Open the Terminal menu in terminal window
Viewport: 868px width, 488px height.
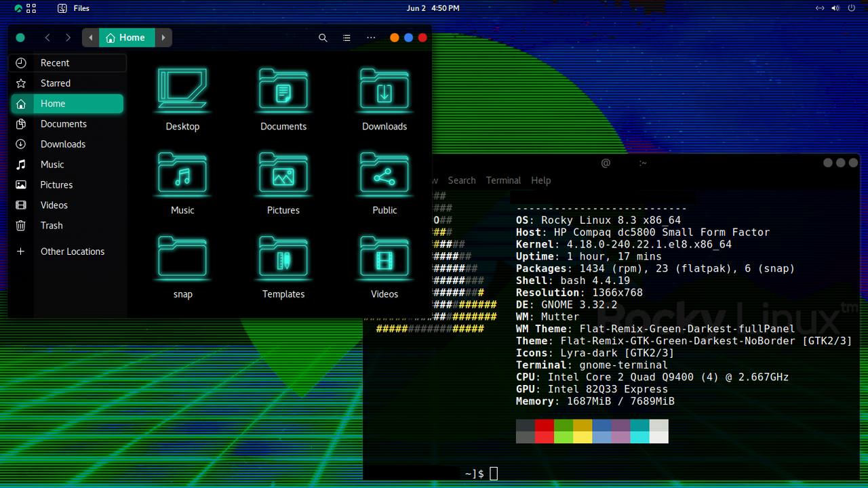(x=503, y=180)
